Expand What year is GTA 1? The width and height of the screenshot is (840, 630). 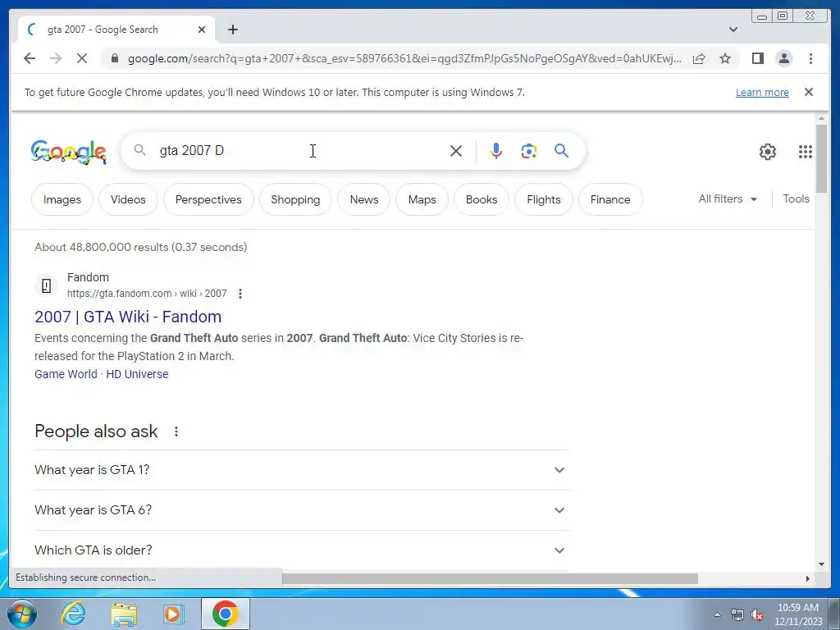(x=301, y=470)
